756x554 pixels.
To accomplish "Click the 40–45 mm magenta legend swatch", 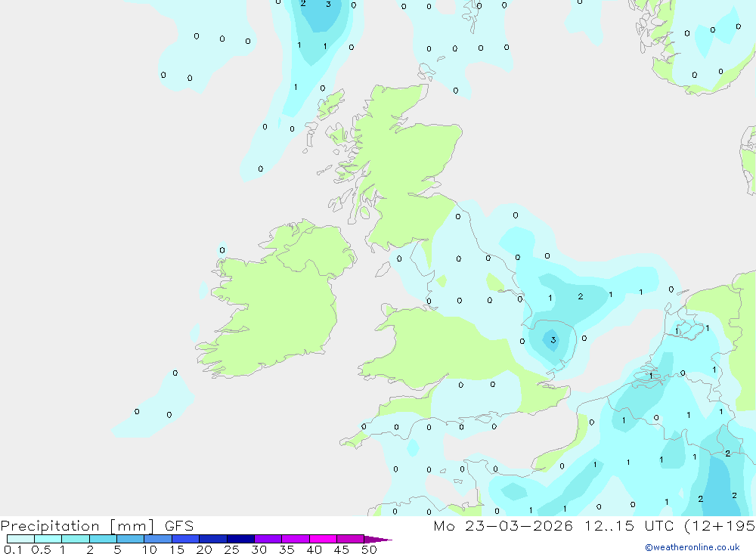I will click(323, 539).
